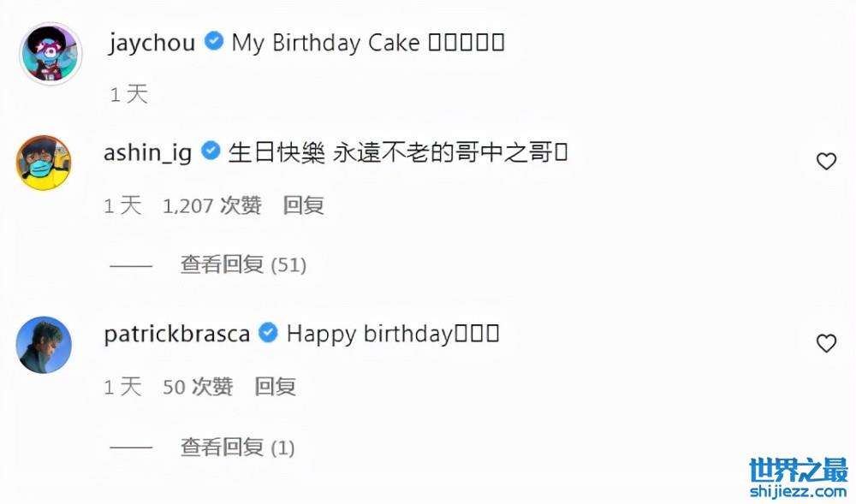Click the patrickbrasca username
The image size is (856, 504).
(x=177, y=334)
